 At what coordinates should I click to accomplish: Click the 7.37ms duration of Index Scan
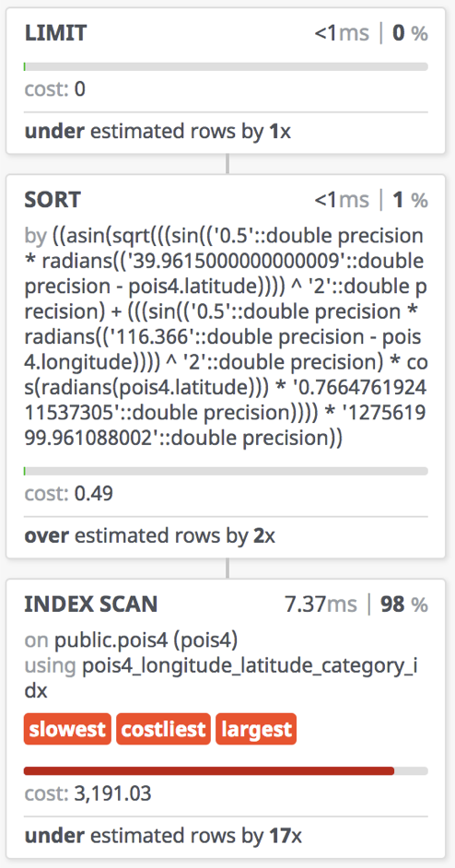click(321, 605)
